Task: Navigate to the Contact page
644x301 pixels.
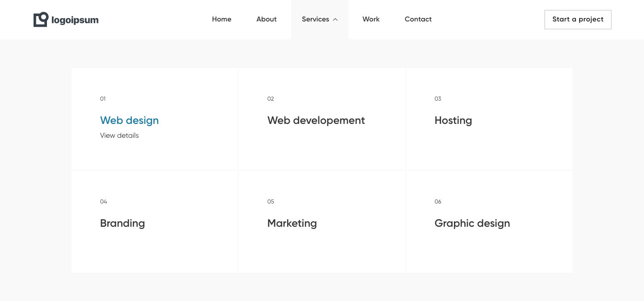Action: 418,19
